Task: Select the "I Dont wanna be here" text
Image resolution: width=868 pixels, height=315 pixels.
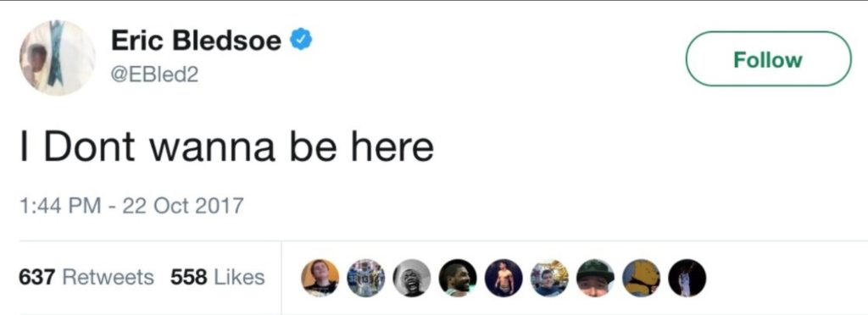Action: tap(226, 146)
